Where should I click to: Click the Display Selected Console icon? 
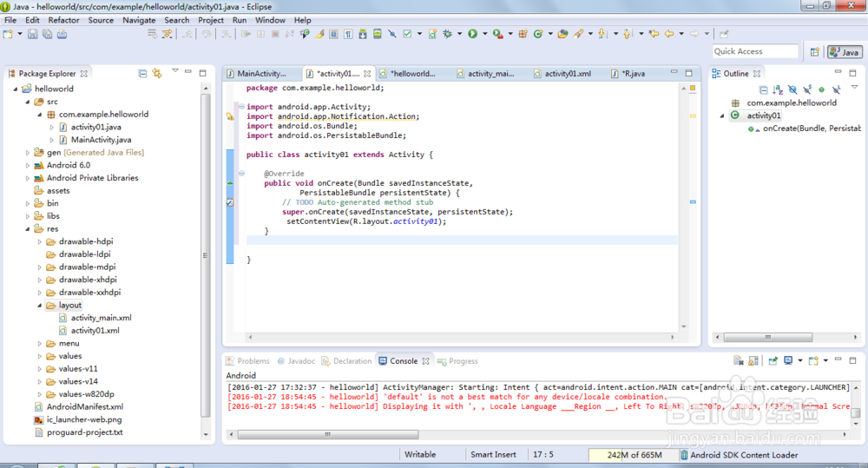click(788, 361)
